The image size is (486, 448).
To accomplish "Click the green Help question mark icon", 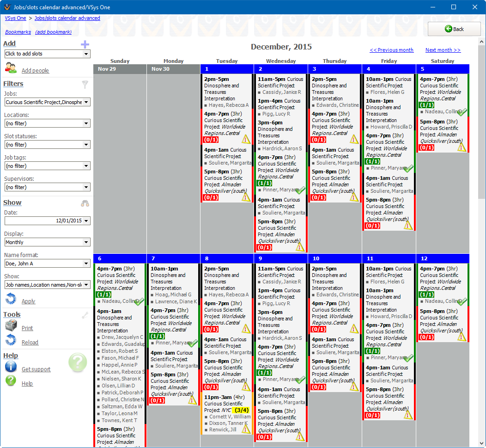I will [11, 381].
